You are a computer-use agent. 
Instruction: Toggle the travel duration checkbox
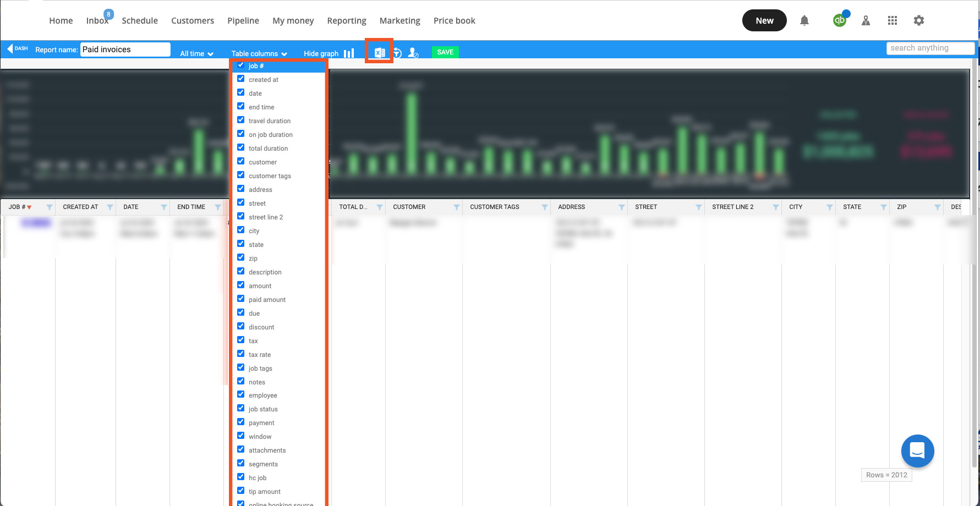coord(241,120)
